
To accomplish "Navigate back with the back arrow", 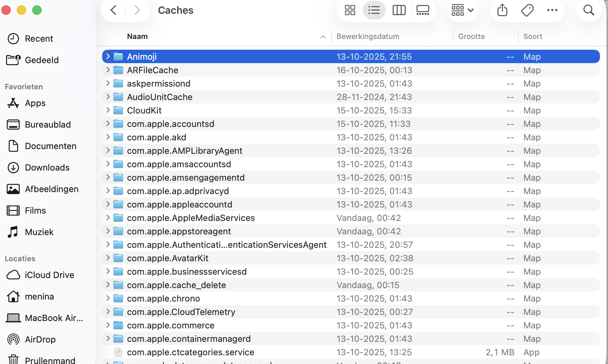I will click(x=113, y=10).
